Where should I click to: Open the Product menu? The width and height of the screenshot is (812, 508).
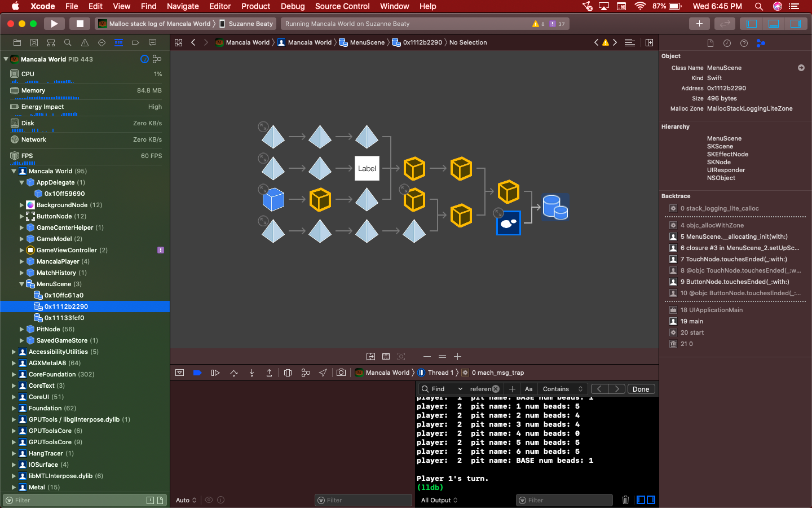(256, 6)
